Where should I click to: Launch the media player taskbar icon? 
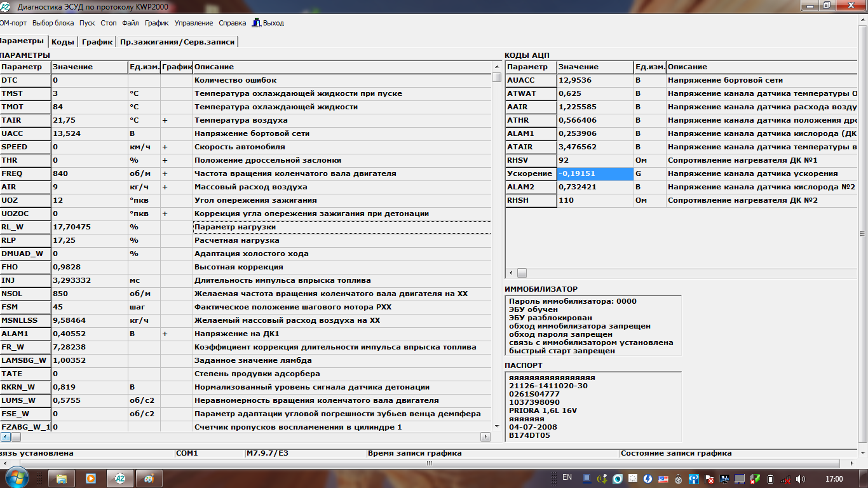[x=91, y=478]
